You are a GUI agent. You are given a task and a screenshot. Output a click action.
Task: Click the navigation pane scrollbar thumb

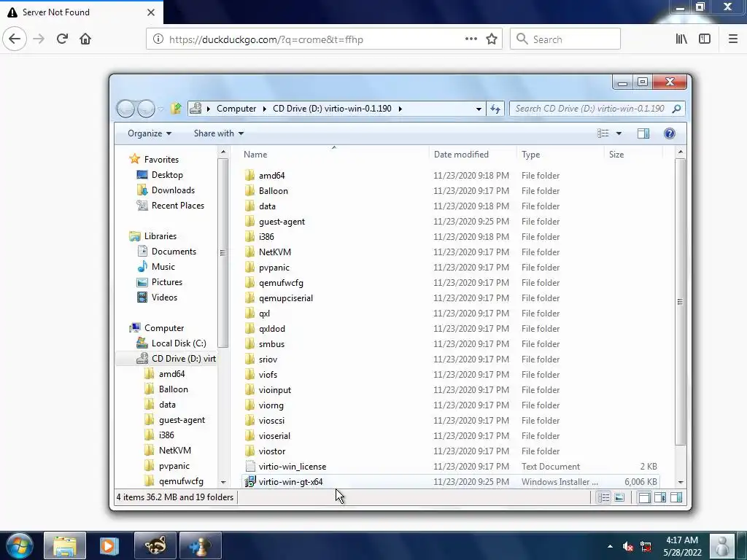222,253
